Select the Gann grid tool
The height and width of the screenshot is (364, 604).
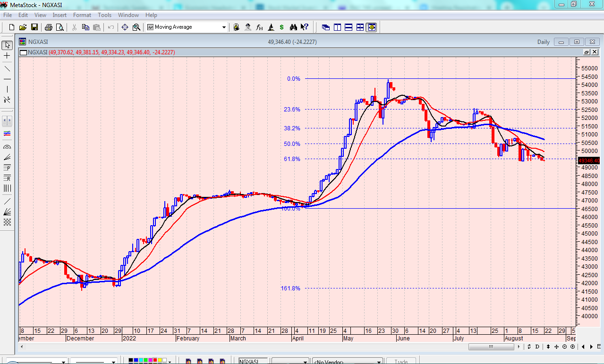[7, 222]
